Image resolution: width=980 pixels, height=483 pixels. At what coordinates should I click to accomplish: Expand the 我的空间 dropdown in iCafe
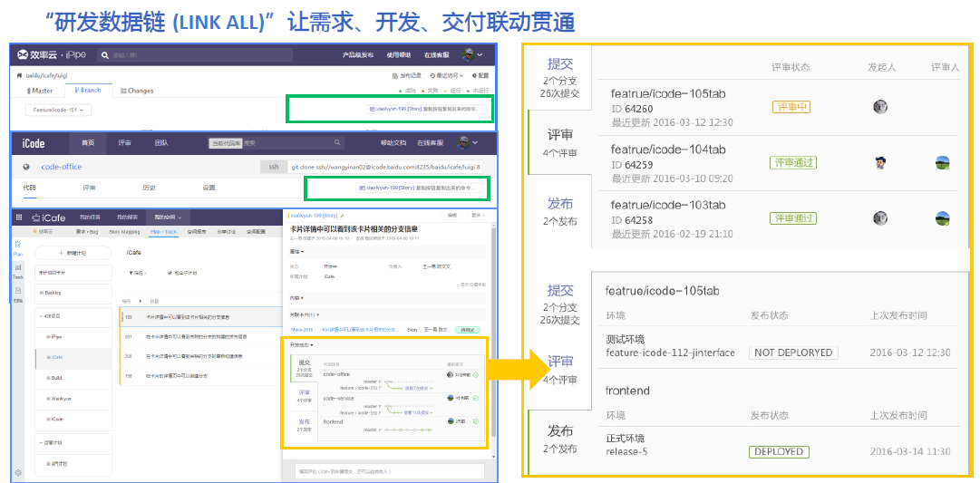coord(168,217)
